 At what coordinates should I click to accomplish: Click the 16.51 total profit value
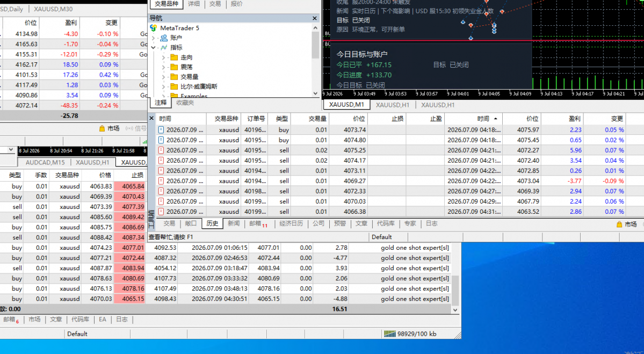339,309
